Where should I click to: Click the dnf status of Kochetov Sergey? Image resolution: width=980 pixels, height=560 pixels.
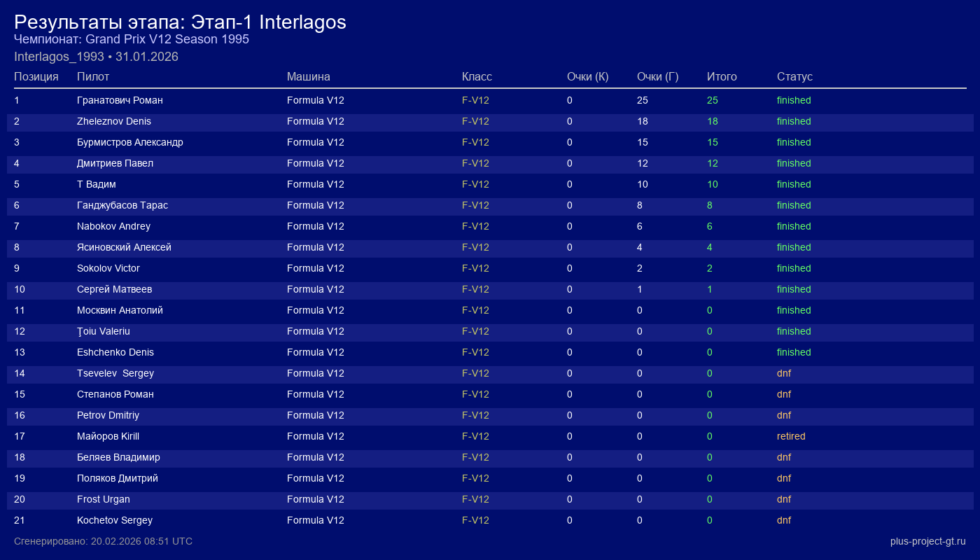(x=783, y=520)
